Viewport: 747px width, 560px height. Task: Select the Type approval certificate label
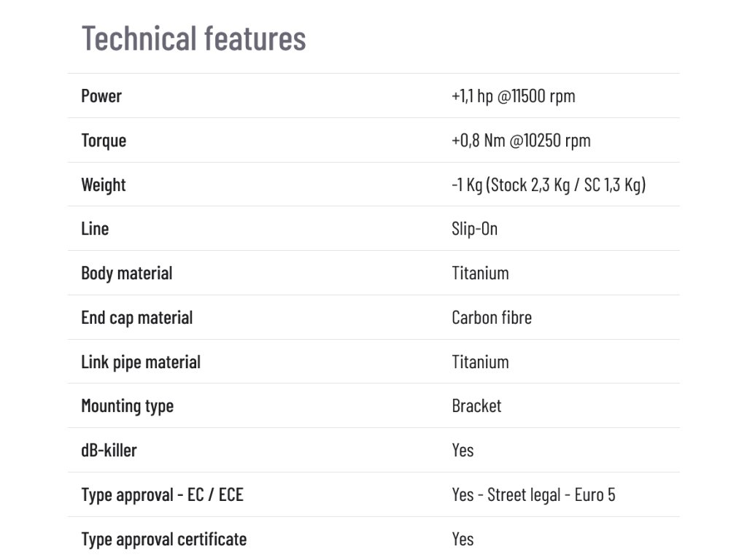click(164, 540)
